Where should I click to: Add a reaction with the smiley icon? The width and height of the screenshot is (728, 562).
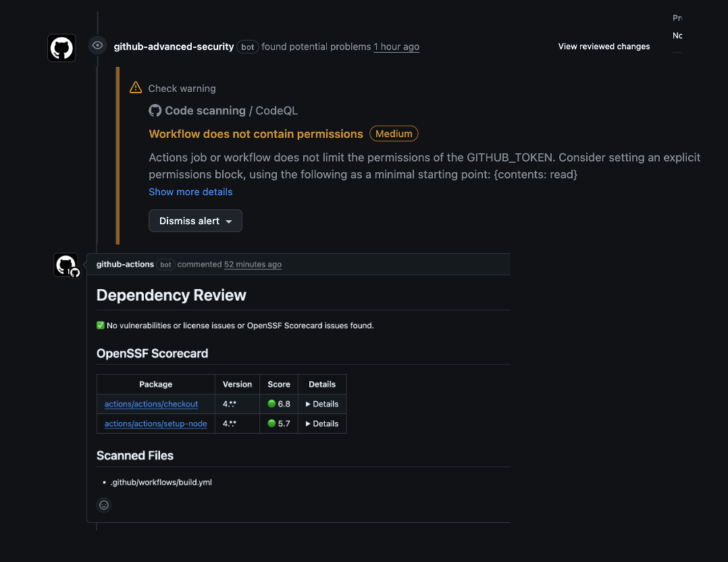[104, 505]
